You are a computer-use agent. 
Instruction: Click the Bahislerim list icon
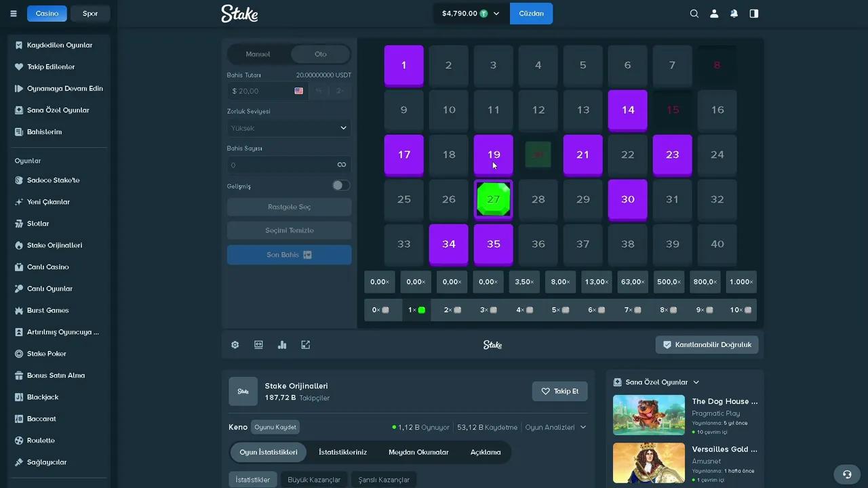[x=19, y=132]
